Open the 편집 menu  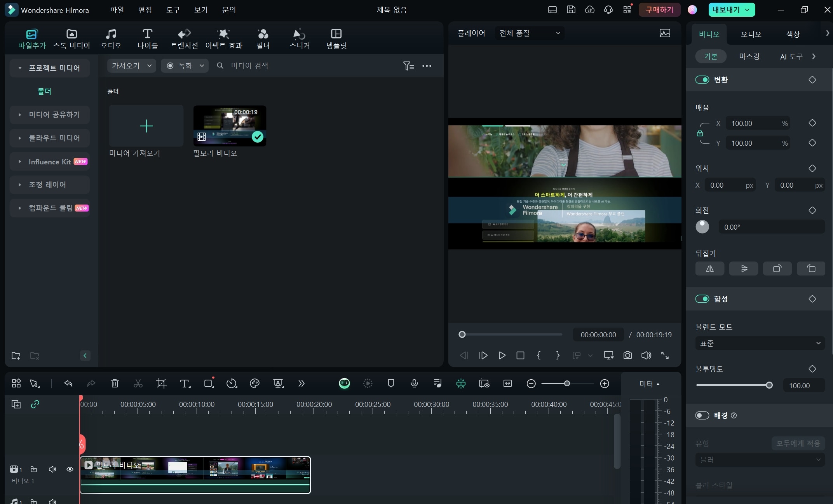[145, 10]
